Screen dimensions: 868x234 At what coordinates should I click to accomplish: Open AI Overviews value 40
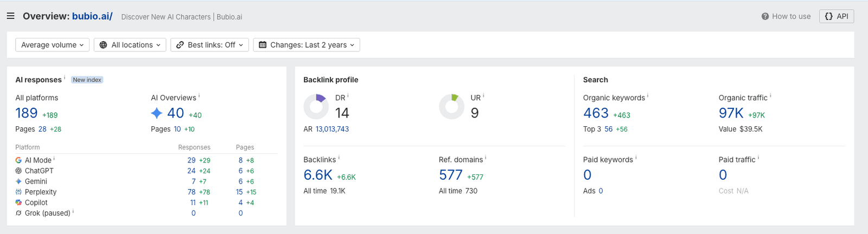(176, 113)
